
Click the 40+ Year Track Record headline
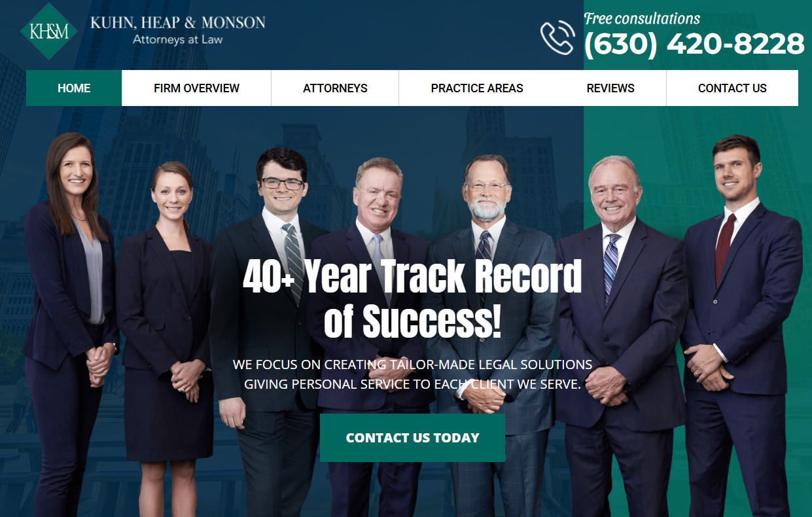(x=412, y=299)
